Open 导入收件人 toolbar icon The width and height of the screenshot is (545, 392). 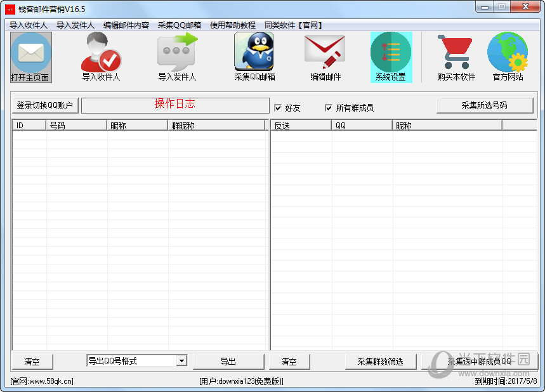click(100, 54)
